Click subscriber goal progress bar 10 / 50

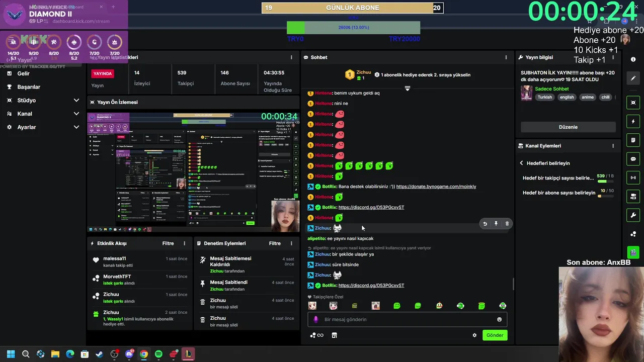point(605,196)
